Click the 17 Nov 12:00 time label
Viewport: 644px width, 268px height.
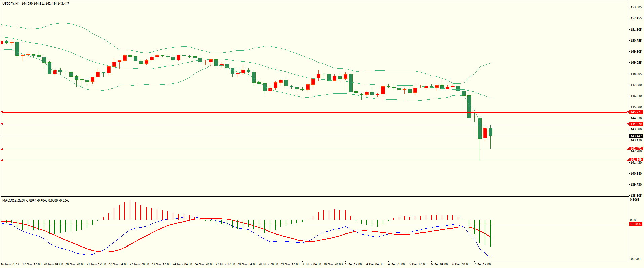click(32, 264)
